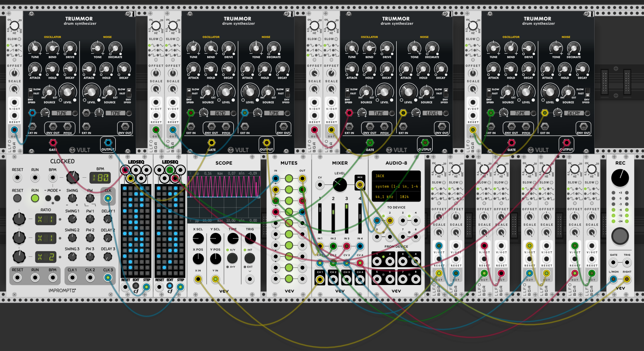Click the leftmost Trummor OUTPUT jack

[108, 143]
